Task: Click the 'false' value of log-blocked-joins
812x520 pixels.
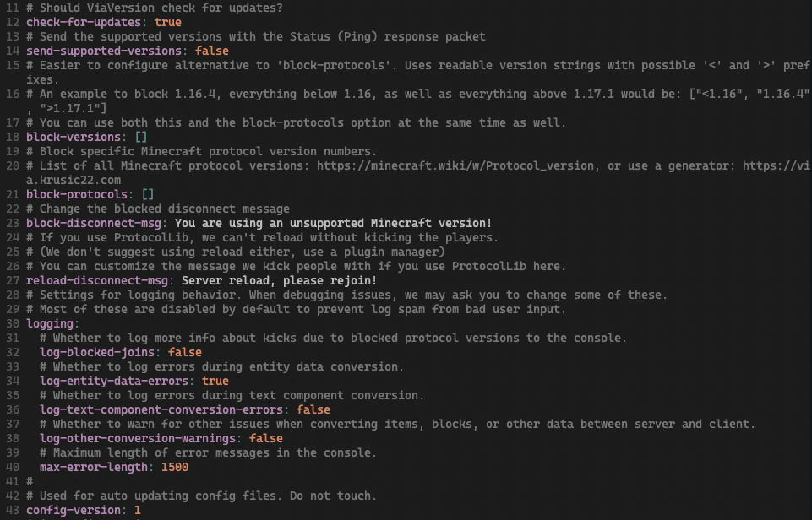Action: pos(185,352)
